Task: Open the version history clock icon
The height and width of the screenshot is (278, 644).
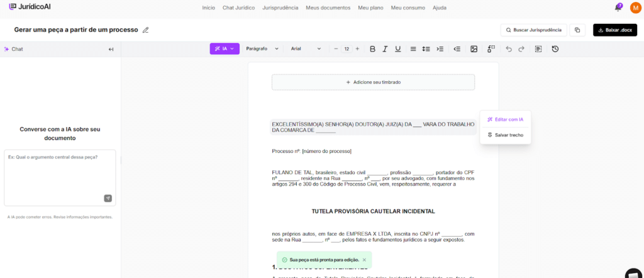Action: point(555,49)
